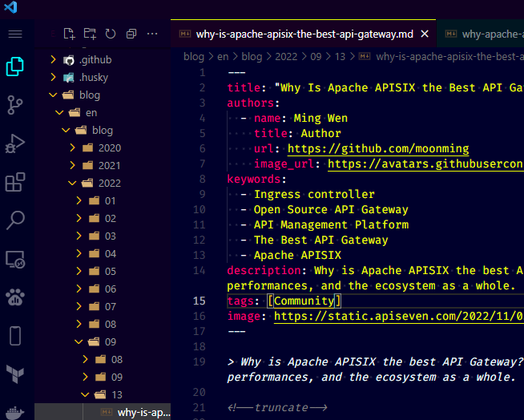Open the Source Control view
The image size is (524, 420).
pos(15,105)
